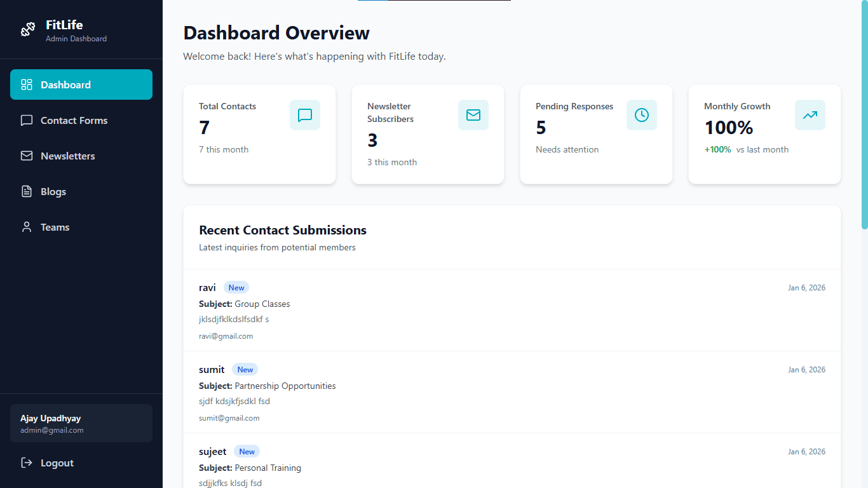Select the Blogs document icon
This screenshot has width=868, height=488.
[26, 191]
